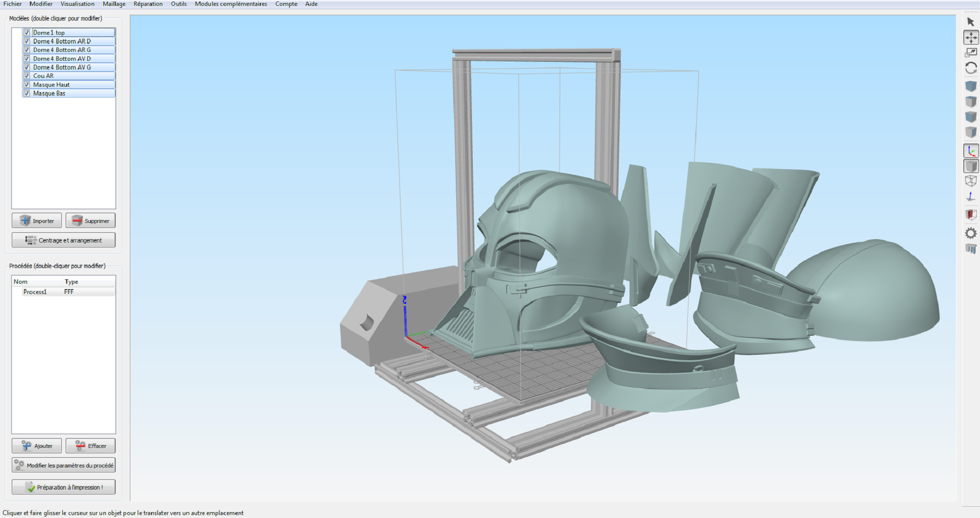Open the Réparation menu
Screen dimensions: 980x518
click(148, 4)
